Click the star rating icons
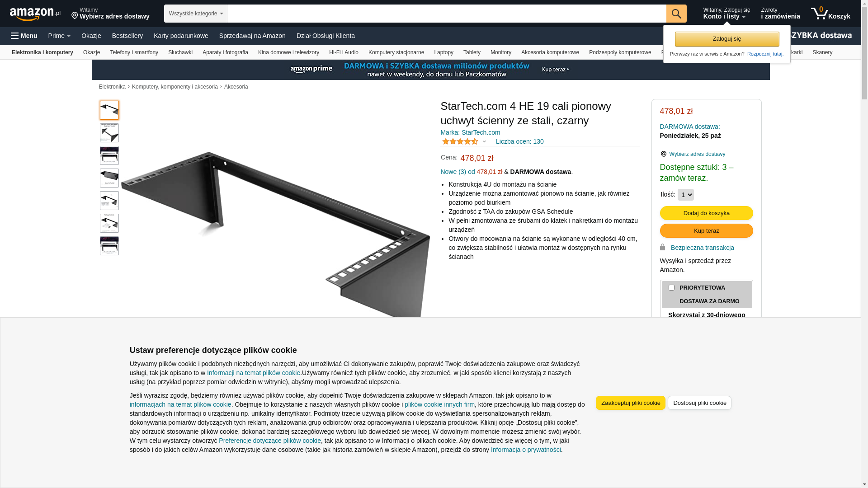Viewport: 868px width, 488px height. click(460, 141)
